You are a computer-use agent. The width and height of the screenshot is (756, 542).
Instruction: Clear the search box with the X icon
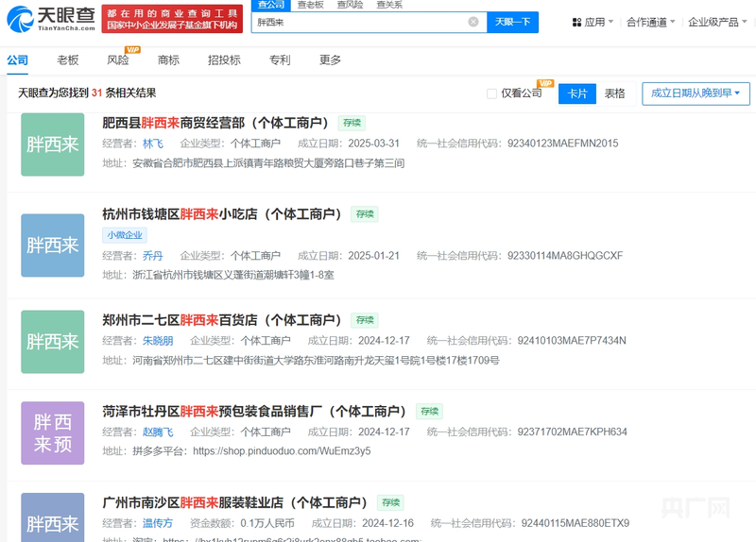click(x=473, y=22)
